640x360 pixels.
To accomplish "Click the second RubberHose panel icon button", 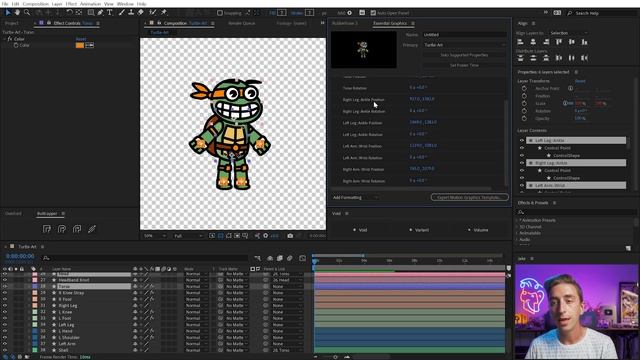I will tap(62, 229).
